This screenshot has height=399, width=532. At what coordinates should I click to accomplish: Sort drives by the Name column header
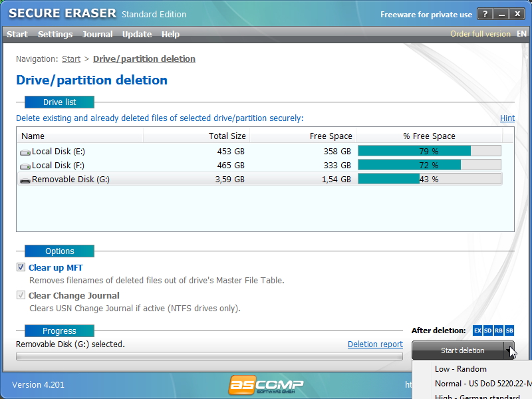coord(80,136)
